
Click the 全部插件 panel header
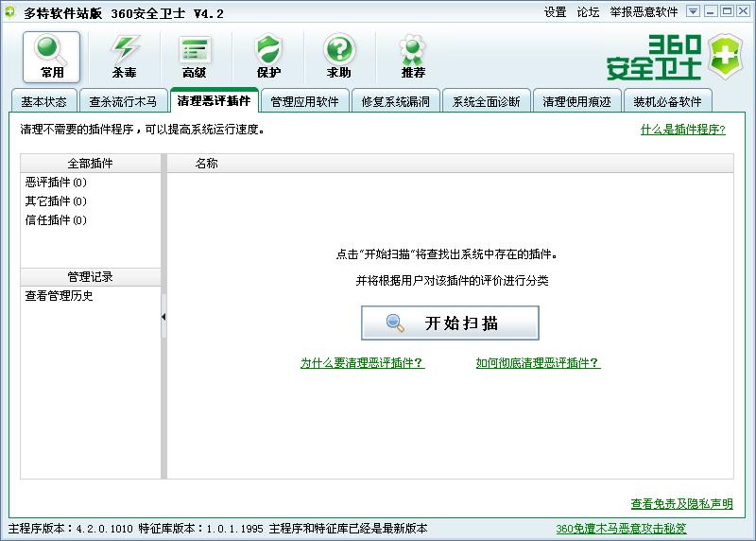(x=90, y=163)
